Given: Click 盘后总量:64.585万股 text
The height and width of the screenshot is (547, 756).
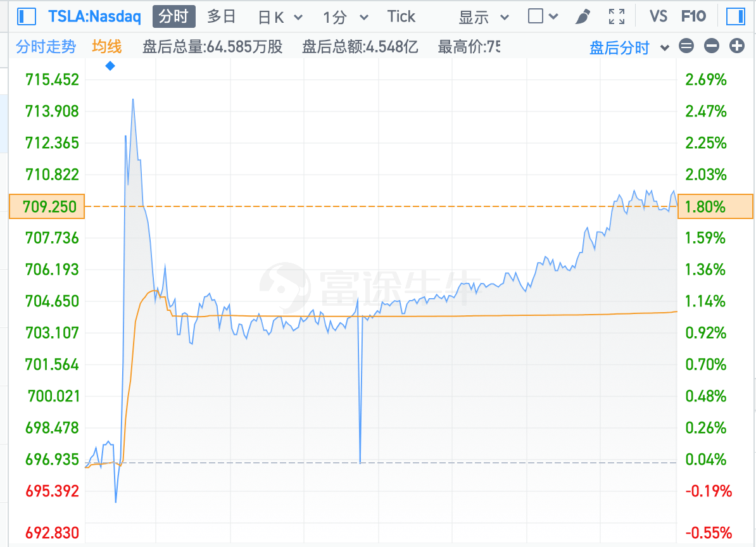Looking at the screenshot, I should click(213, 47).
